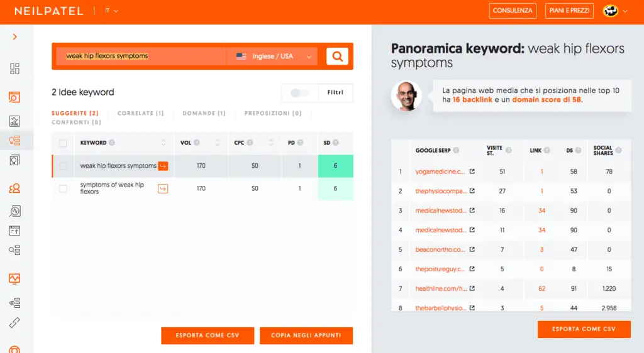Viewport: 644px width, 353px height.
Task: Open the yogamedicine.c... SERP link
Action: (x=440, y=171)
